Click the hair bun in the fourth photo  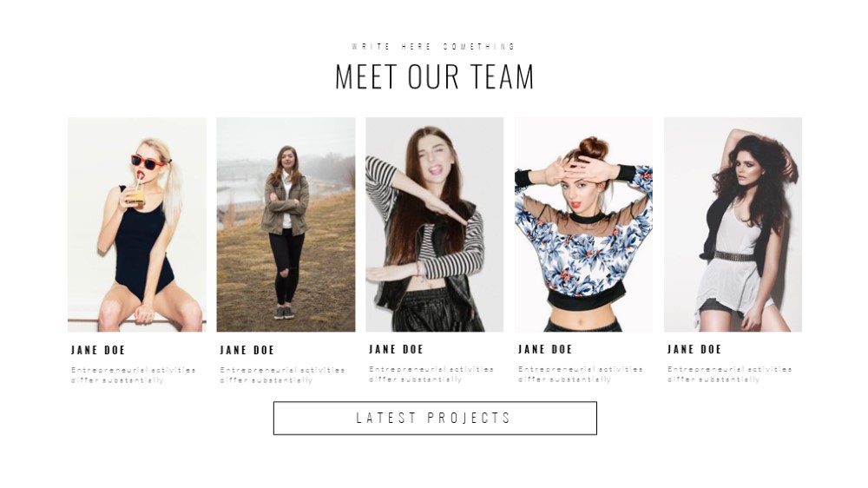tap(594, 148)
